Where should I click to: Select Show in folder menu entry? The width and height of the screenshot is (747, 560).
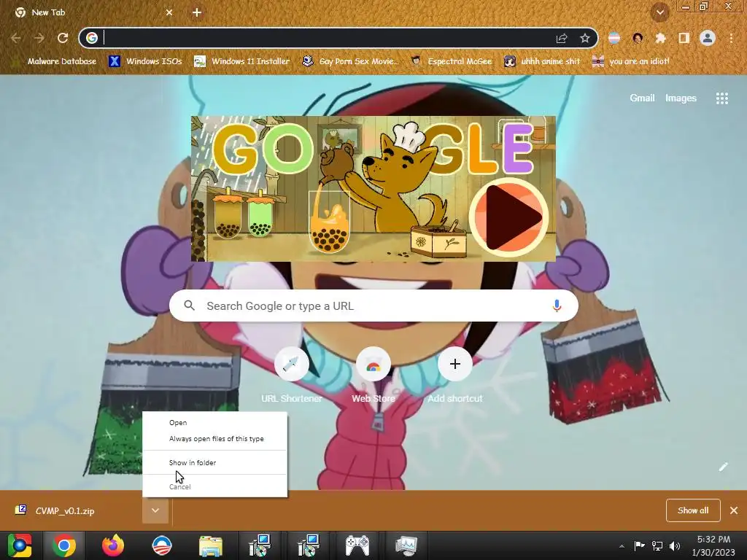click(x=193, y=462)
